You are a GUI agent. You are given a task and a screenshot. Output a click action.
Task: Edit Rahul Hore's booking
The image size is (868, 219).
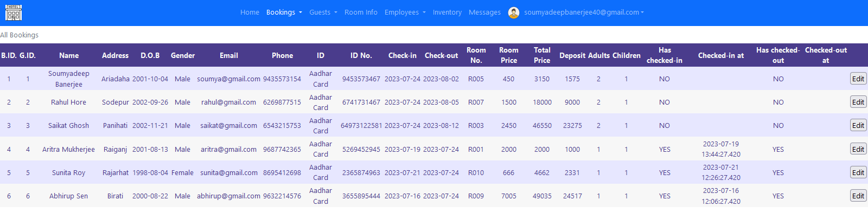point(858,102)
